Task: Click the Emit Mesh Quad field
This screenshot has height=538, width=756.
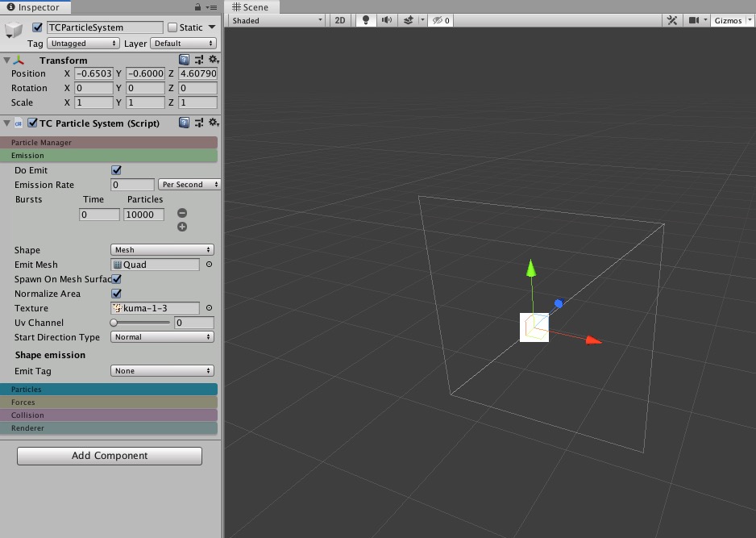Action: coord(155,265)
